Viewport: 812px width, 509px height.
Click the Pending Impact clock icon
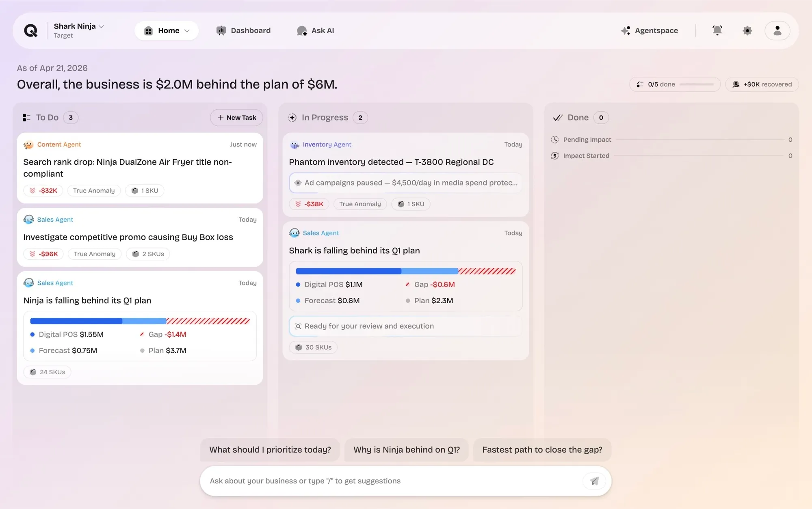tap(555, 140)
